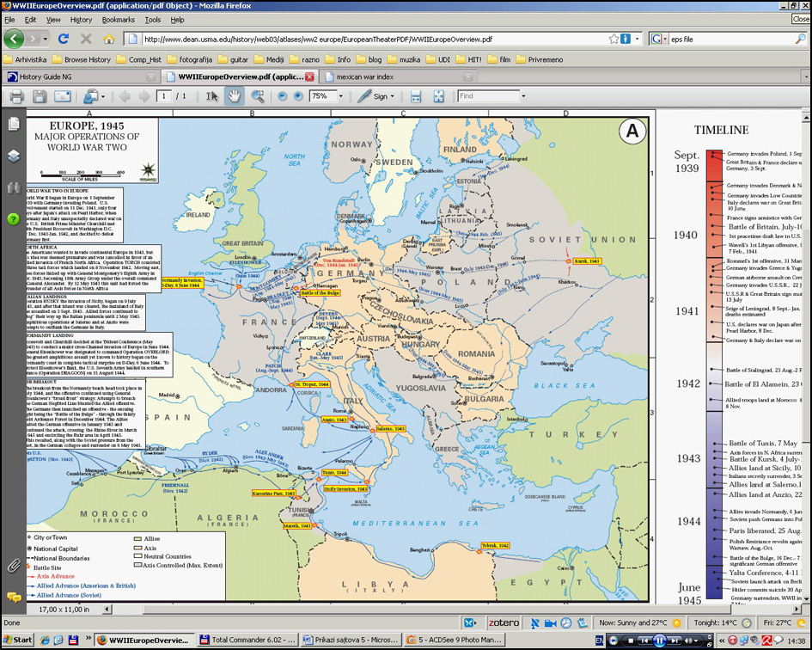Image resolution: width=812 pixels, height=650 pixels.
Task: Close the WWIIEuropeOverview.pdf tab
Action: point(309,77)
